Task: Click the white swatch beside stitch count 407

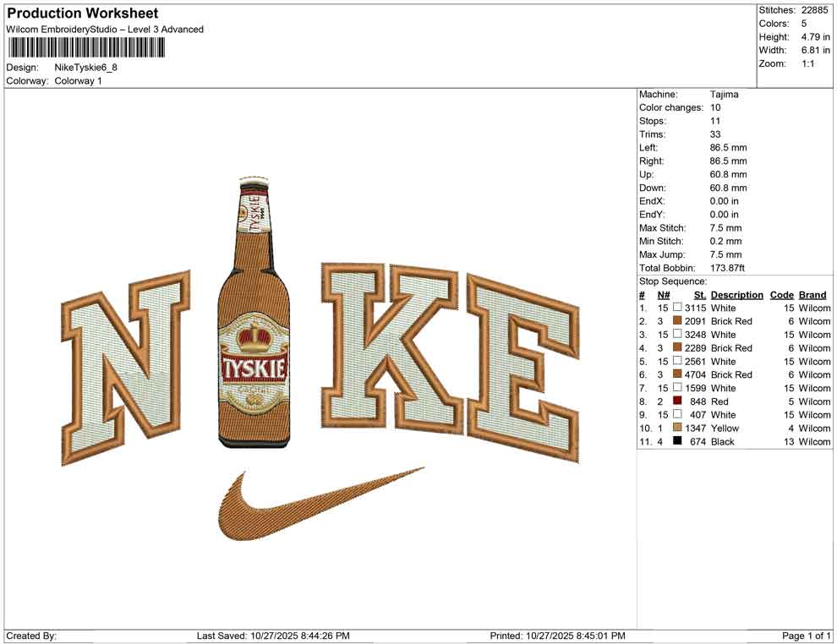Action: click(x=677, y=414)
